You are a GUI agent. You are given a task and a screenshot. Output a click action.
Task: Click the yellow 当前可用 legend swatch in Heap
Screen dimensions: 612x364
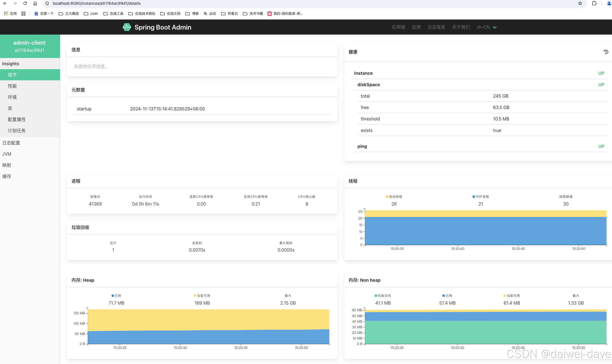coord(195,296)
